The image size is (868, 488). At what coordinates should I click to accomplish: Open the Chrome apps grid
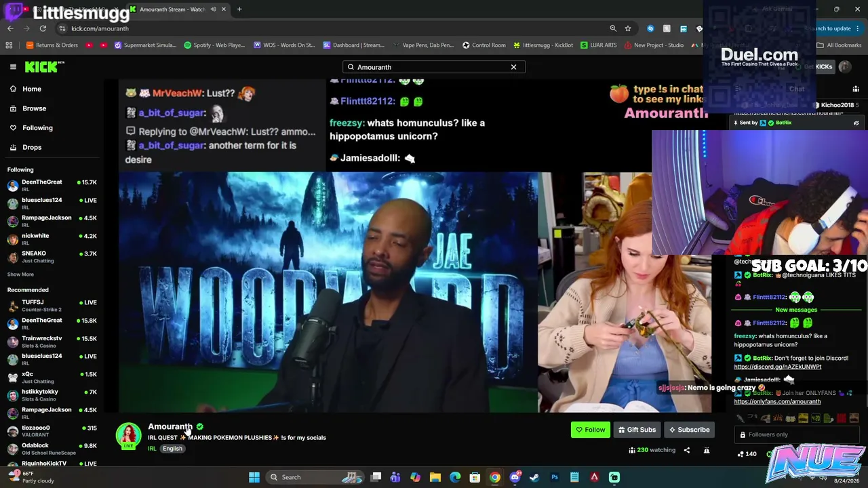coord(9,45)
